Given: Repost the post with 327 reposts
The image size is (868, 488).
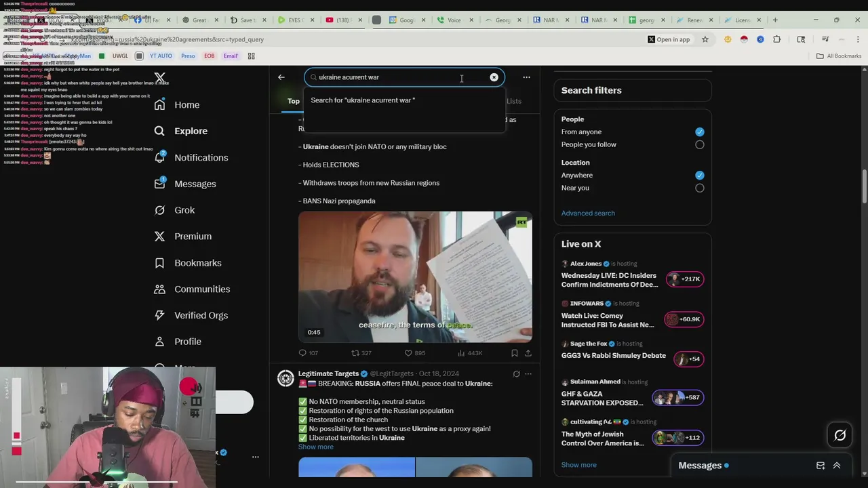Looking at the screenshot, I should tap(361, 353).
